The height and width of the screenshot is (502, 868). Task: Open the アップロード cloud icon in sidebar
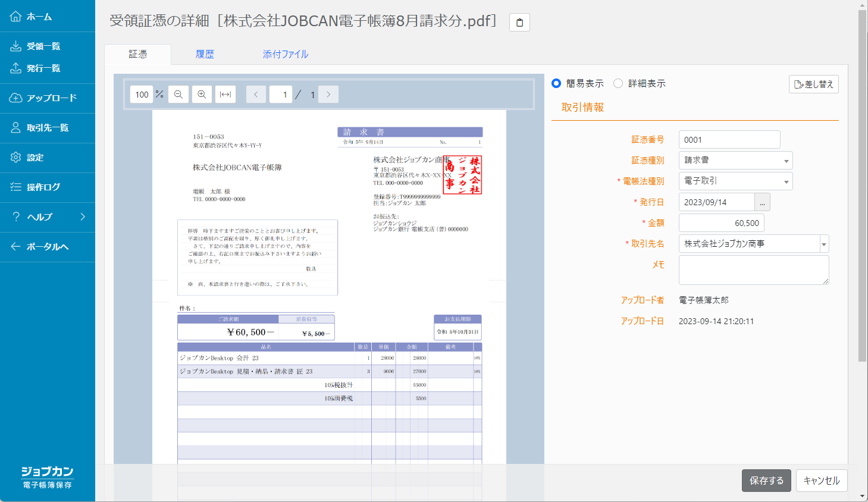(x=16, y=98)
